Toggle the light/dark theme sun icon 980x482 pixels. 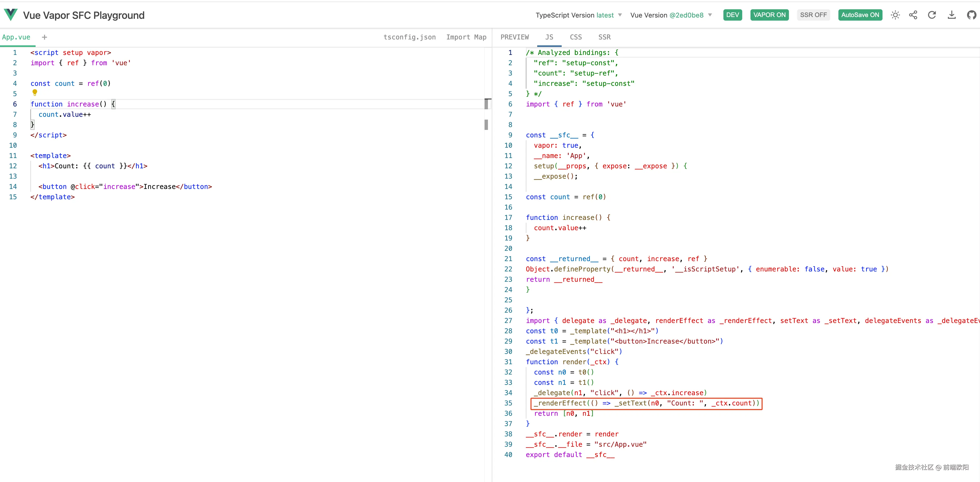895,15
